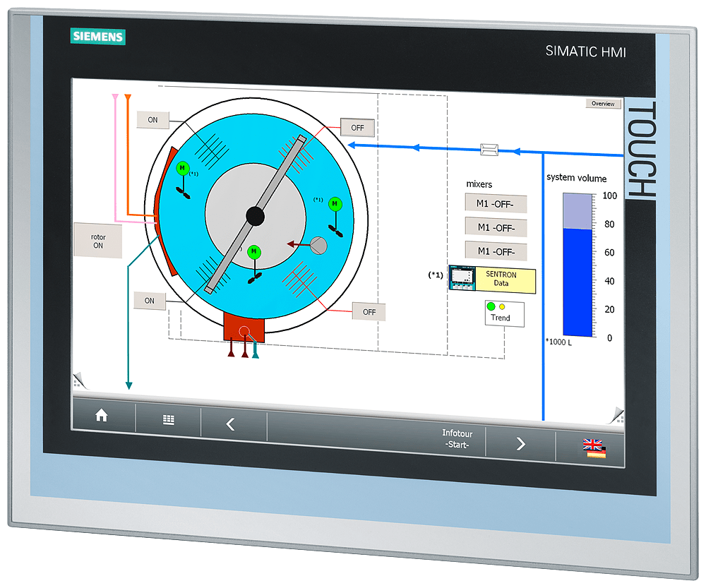The height and width of the screenshot is (588, 706).
Task: Toggle the rotor ON control
Action: tap(98, 240)
